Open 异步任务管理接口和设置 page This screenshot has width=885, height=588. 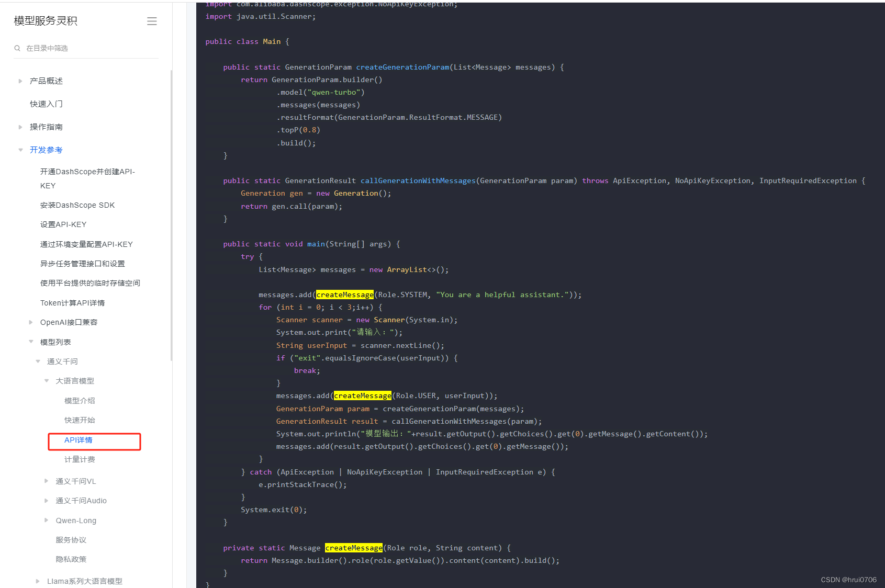(x=83, y=264)
